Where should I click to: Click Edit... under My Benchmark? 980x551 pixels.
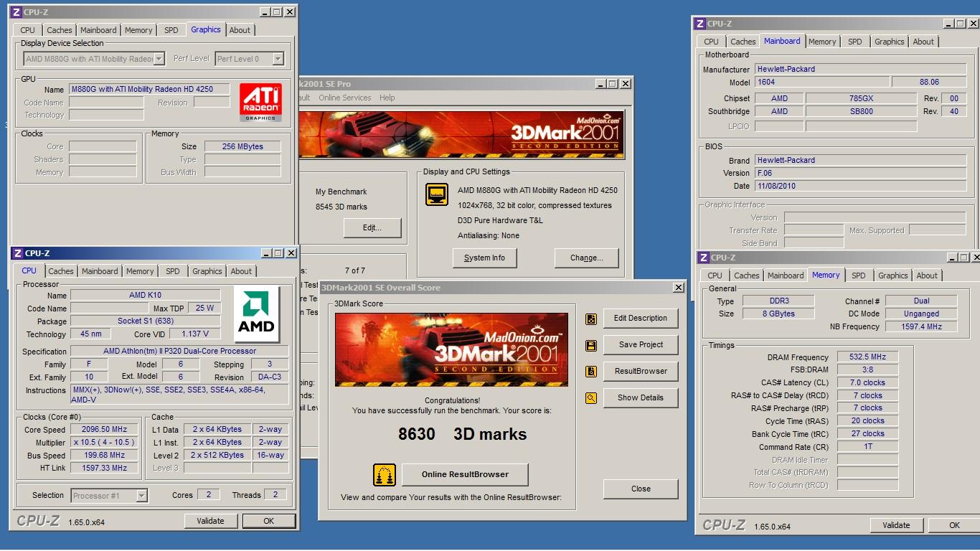(372, 228)
